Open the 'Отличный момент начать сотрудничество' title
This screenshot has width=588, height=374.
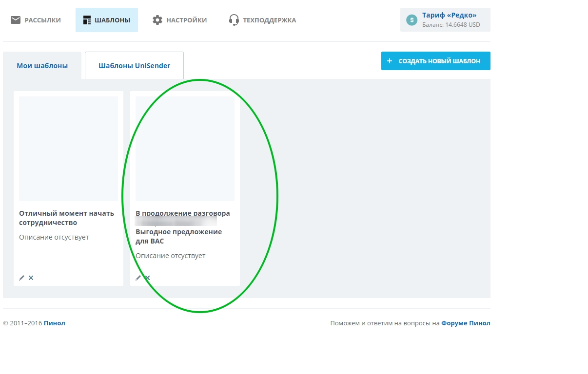coord(66,218)
